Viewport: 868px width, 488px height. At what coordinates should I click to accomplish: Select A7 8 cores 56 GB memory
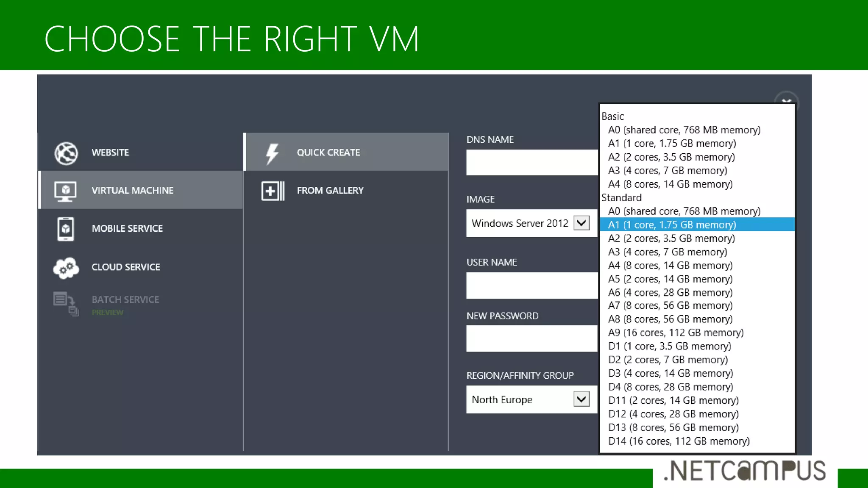pyautogui.click(x=697, y=305)
